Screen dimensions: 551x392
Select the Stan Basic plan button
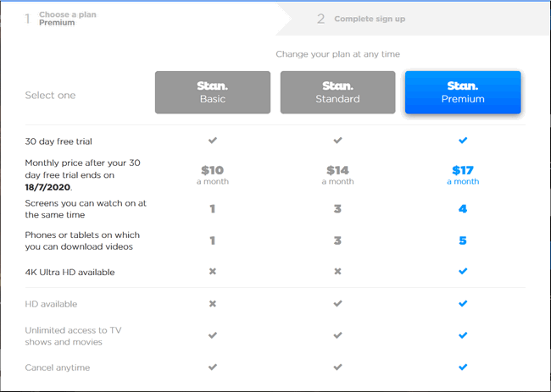click(213, 92)
